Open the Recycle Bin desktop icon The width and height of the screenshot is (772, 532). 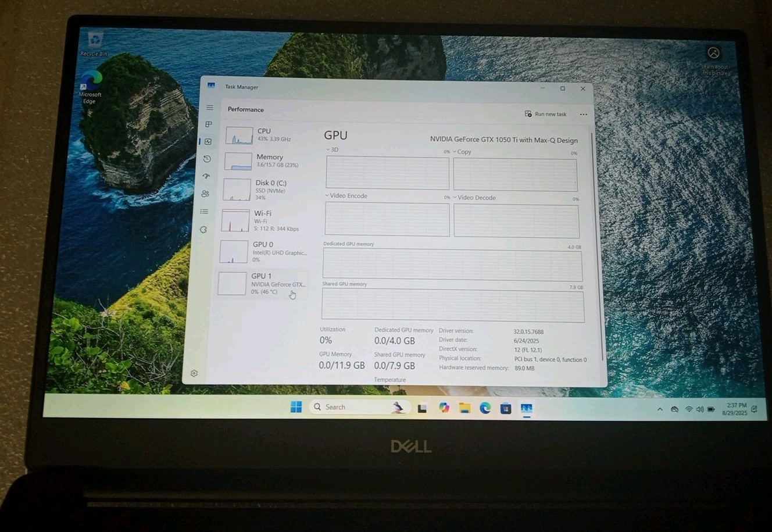click(x=95, y=44)
